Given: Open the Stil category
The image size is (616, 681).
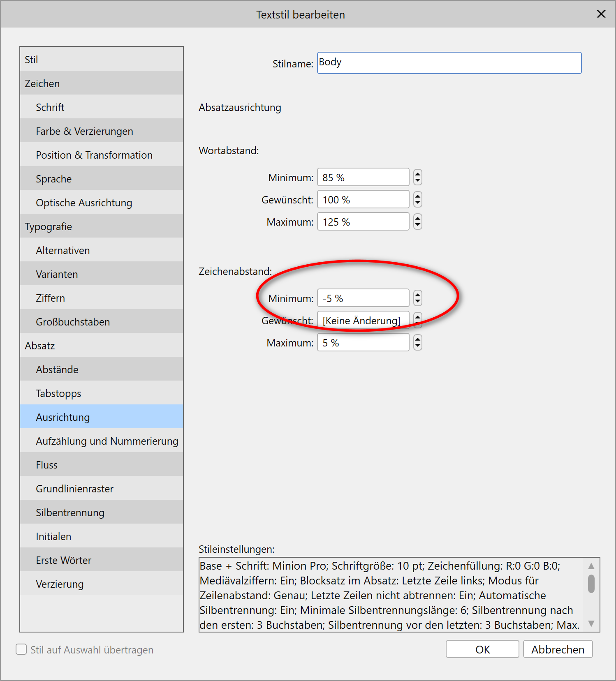Looking at the screenshot, I should [102, 59].
